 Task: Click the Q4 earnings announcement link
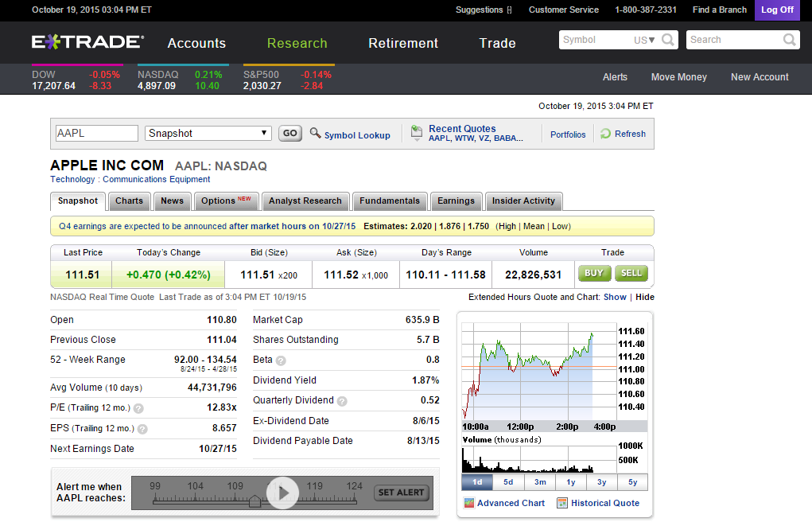[207, 226]
